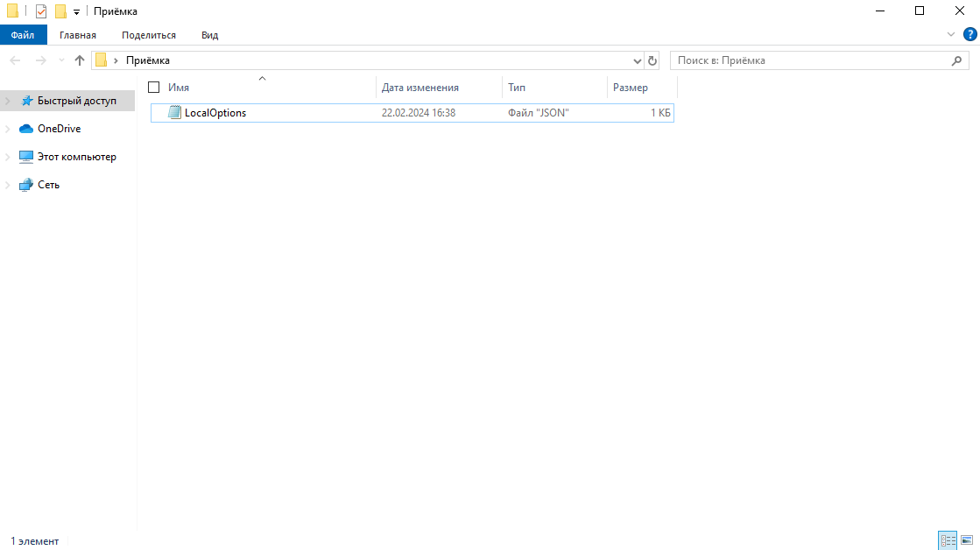
Task: Tick the select-all checkbox in header
Action: pyautogui.click(x=154, y=88)
